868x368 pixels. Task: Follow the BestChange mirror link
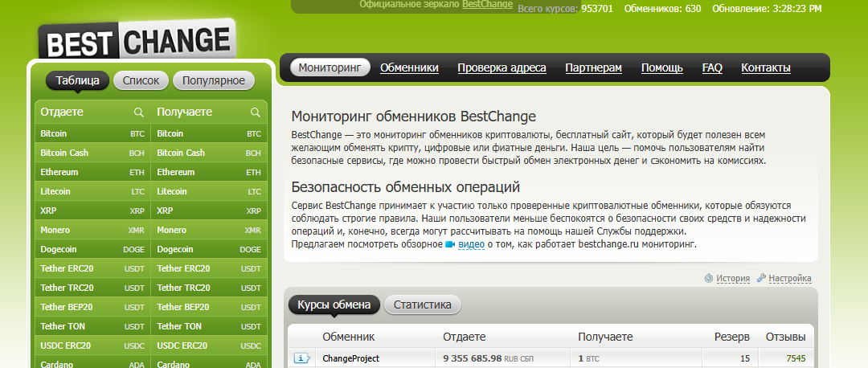pyautogui.click(x=487, y=5)
